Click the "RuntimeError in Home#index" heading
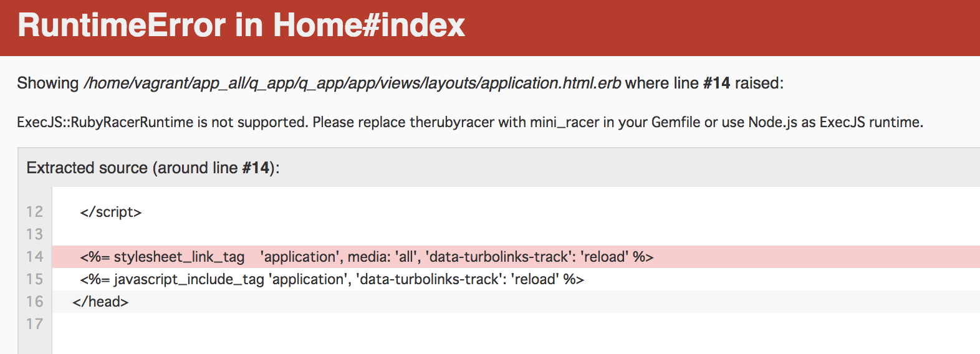Image resolution: width=980 pixels, height=354 pixels. 241,26
